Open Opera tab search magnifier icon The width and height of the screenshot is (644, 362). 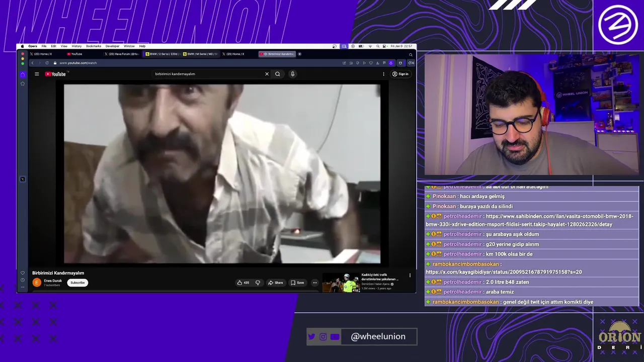point(411,54)
